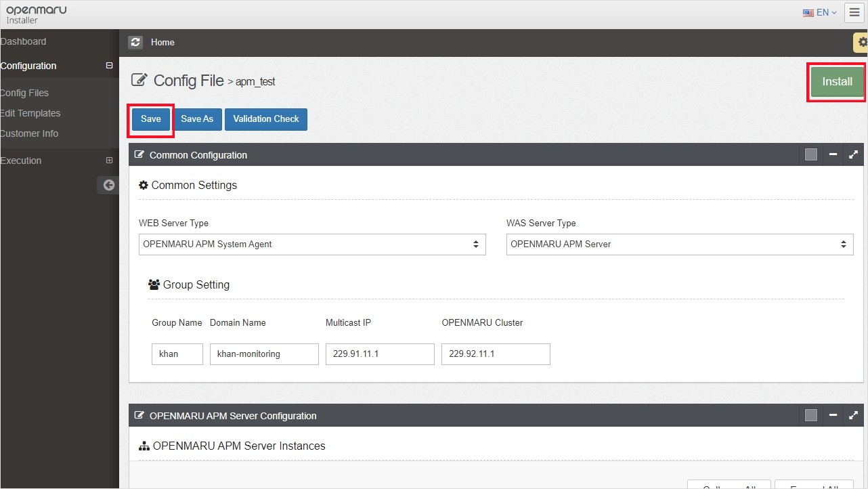Expand the Execution sidebar section

coord(109,161)
